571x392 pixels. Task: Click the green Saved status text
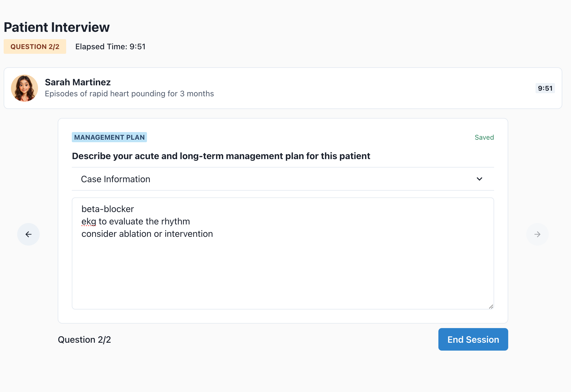pos(484,137)
